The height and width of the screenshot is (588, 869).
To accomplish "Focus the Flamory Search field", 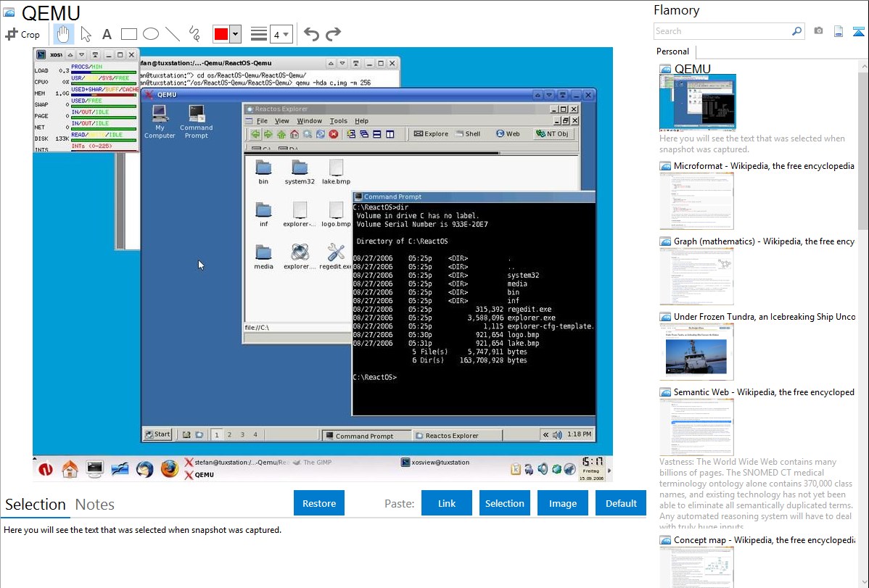I will click(x=722, y=32).
